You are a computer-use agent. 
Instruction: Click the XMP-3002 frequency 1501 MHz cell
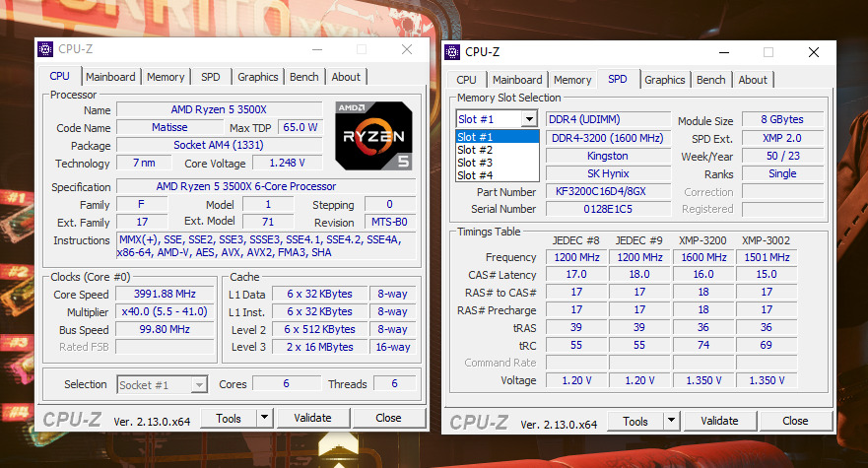(x=767, y=257)
